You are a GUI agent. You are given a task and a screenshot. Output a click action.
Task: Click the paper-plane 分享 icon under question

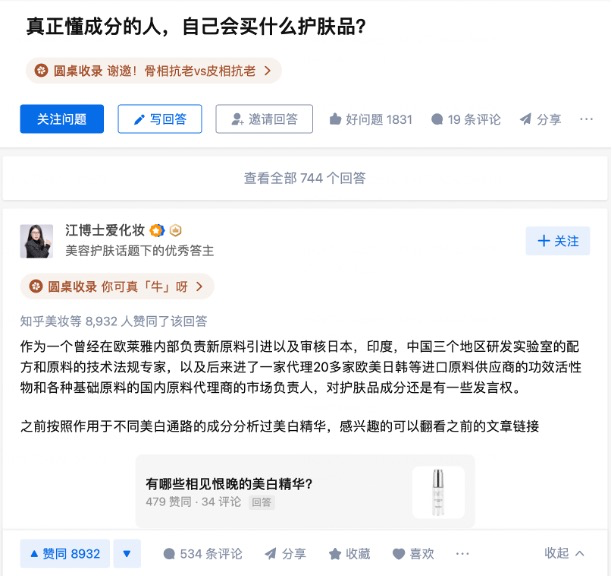pyautogui.click(x=526, y=119)
